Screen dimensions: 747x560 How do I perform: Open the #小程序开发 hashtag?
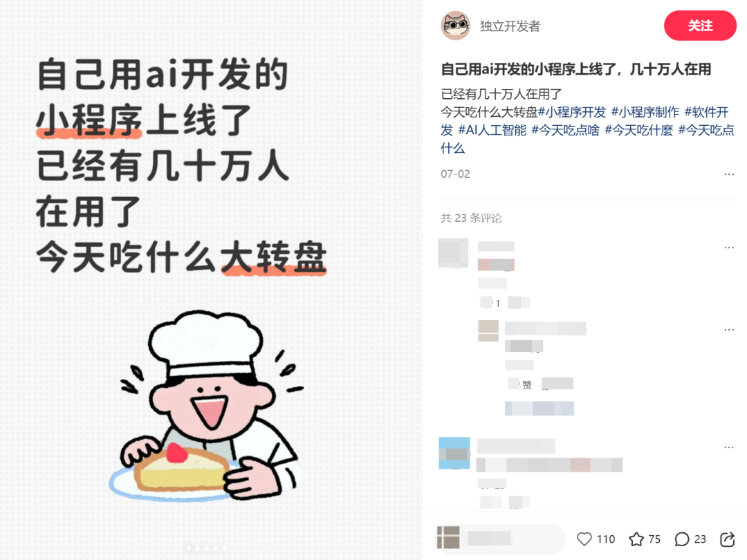(572, 113)
